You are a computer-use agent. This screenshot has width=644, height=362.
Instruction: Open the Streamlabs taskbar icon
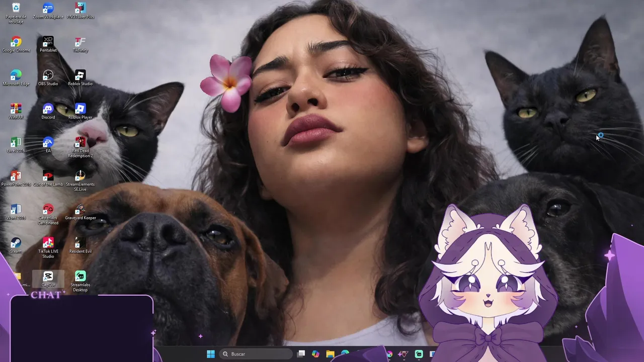click(x=419, y=354)
